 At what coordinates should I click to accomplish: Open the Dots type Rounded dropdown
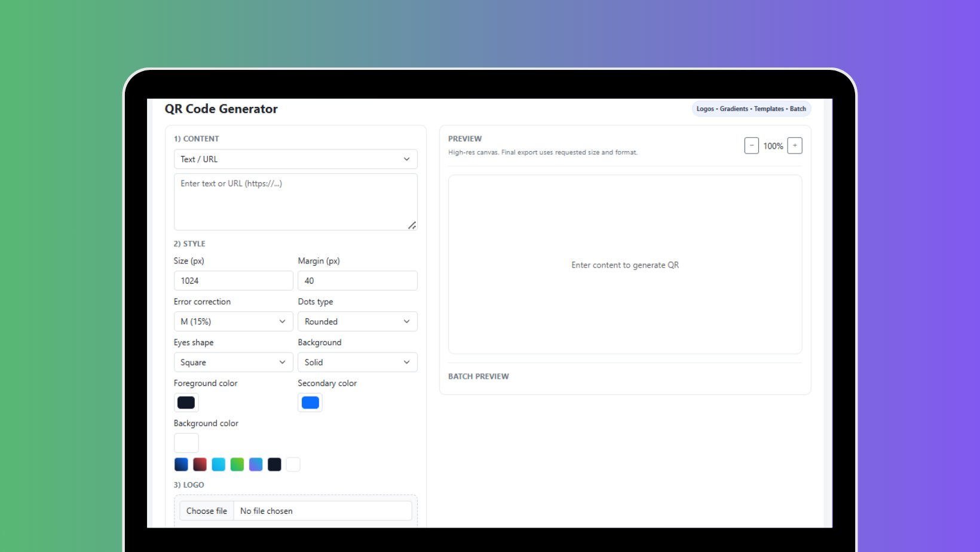[x=357, y=321]
